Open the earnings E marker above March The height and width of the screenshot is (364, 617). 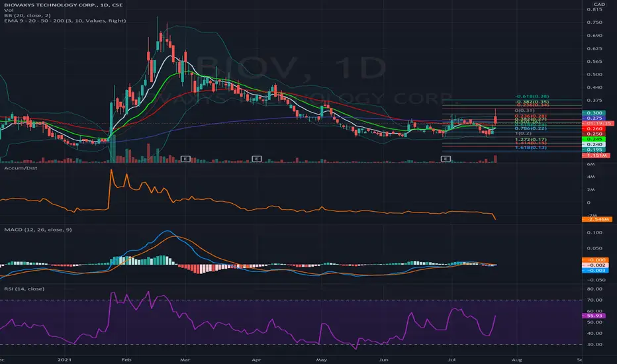point(185,159)
